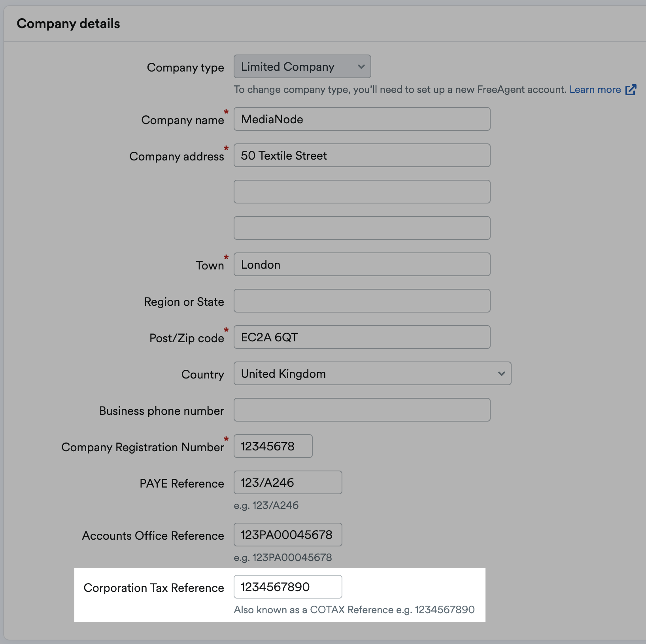Click the Accounts Office Reference label

point(153,536)
